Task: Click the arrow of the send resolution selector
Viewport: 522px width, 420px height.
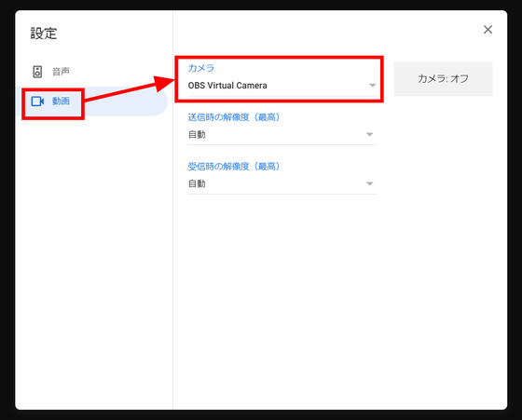Action: pos(369,135)
